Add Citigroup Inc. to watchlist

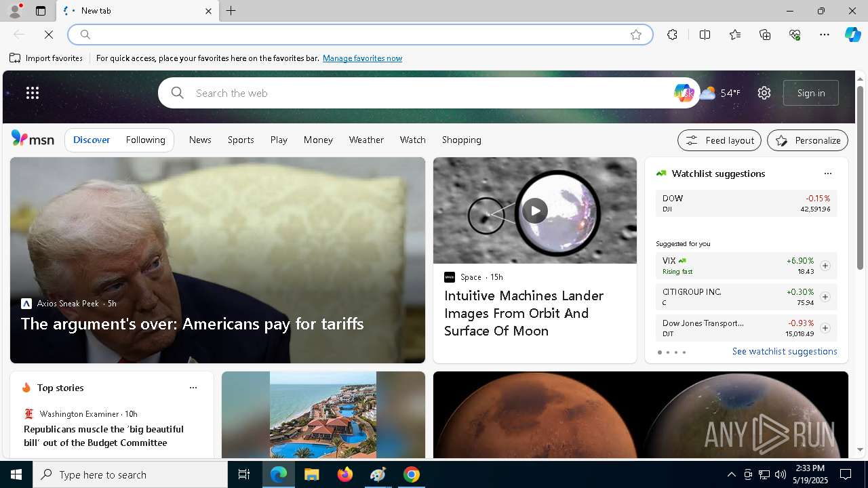pos(825,297)
